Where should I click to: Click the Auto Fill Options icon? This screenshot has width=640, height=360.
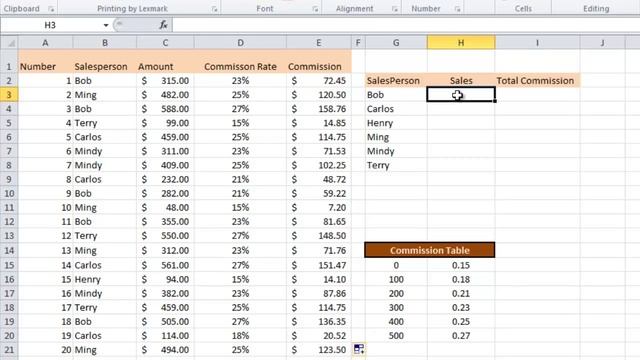(x=359, y=349)
